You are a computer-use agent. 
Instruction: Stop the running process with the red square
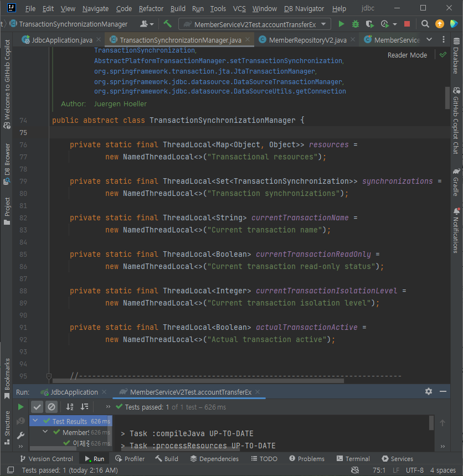click(407, 24)
